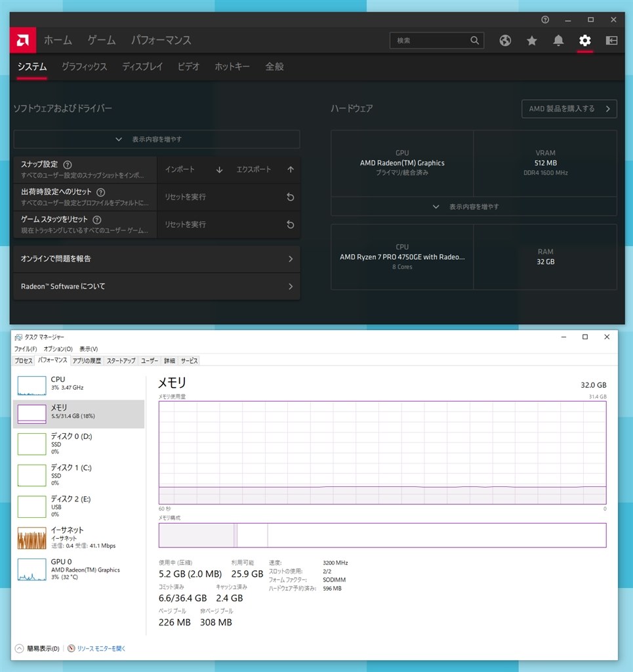The width and height of the screenshot is (633, 672).
Task: Click reset icon for ゲーム スタッツをリセット row
Action: 290,224
